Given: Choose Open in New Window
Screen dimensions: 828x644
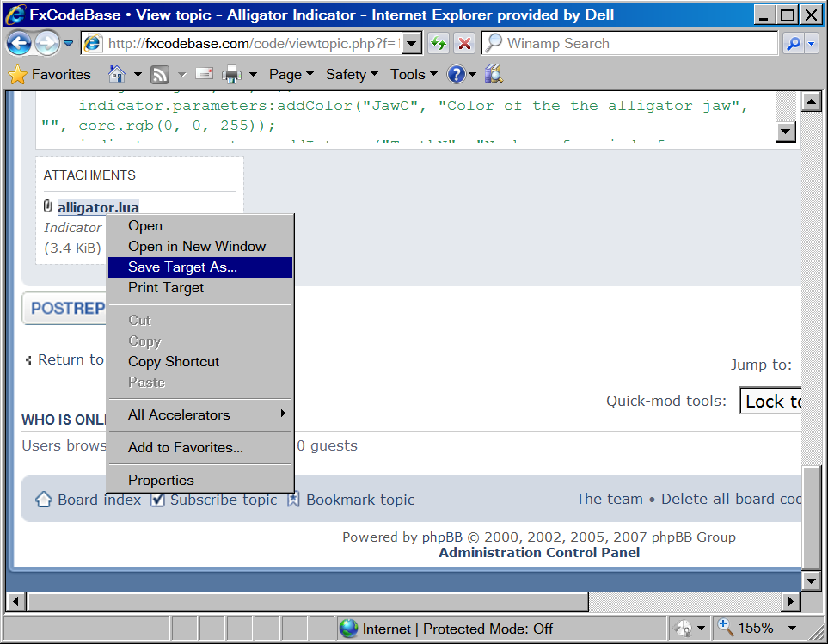Looking at the screenshot, I should 200,247.
